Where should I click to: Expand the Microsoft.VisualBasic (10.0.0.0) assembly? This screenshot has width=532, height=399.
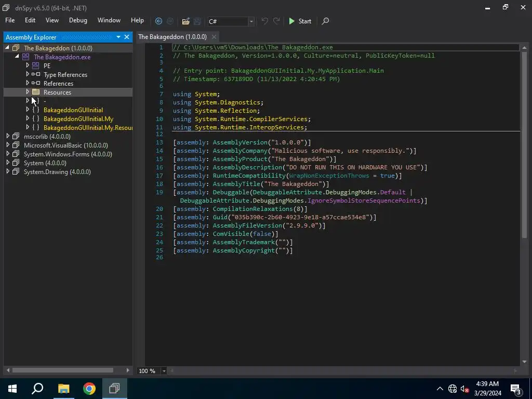coord(7,144)
